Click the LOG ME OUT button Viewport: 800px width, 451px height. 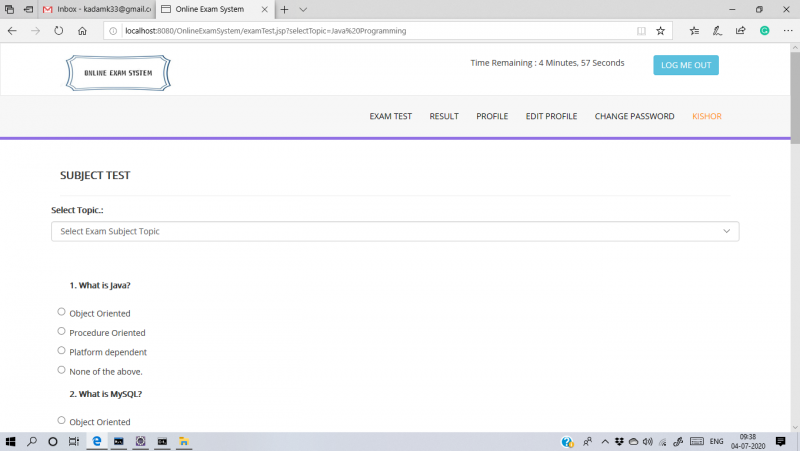pos(686,65)
